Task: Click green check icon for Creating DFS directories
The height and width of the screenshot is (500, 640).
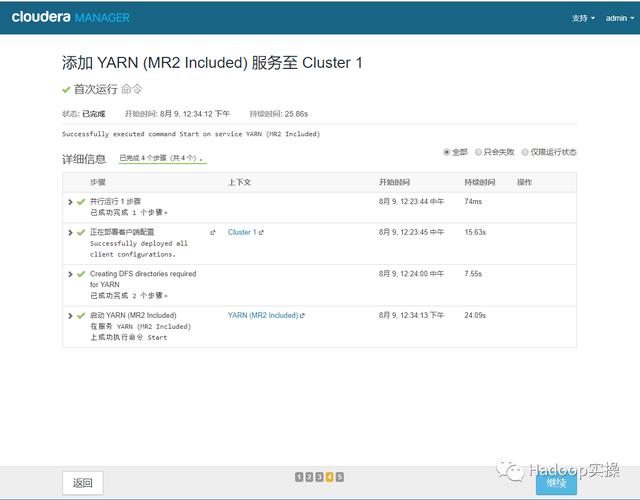Action: (81, 274)
